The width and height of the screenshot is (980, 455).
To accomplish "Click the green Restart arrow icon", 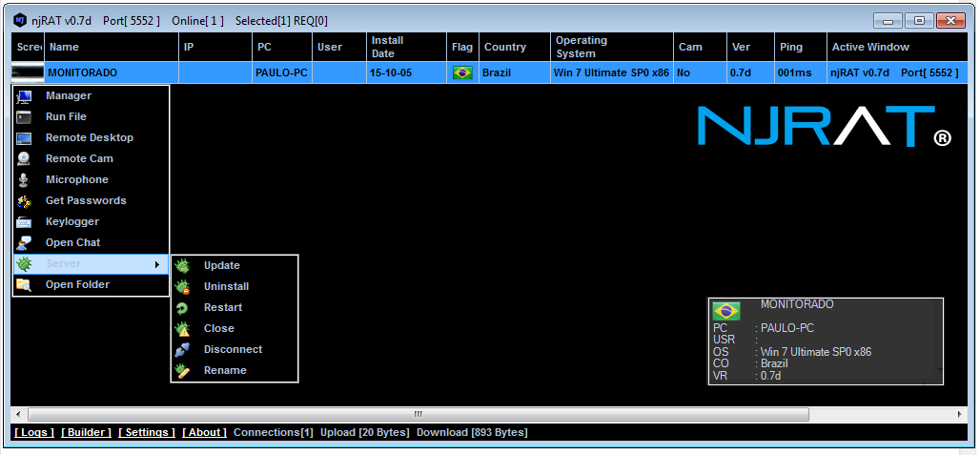I will [182, 308].
